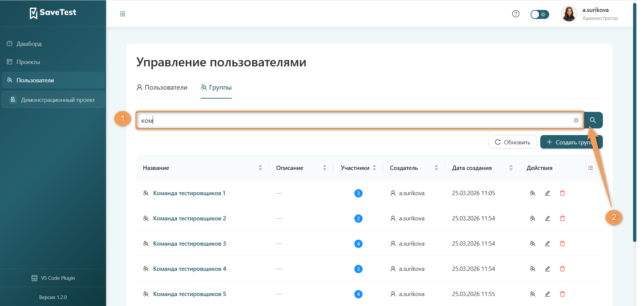Clear the search field with the x icon

[x=576, y=120]
